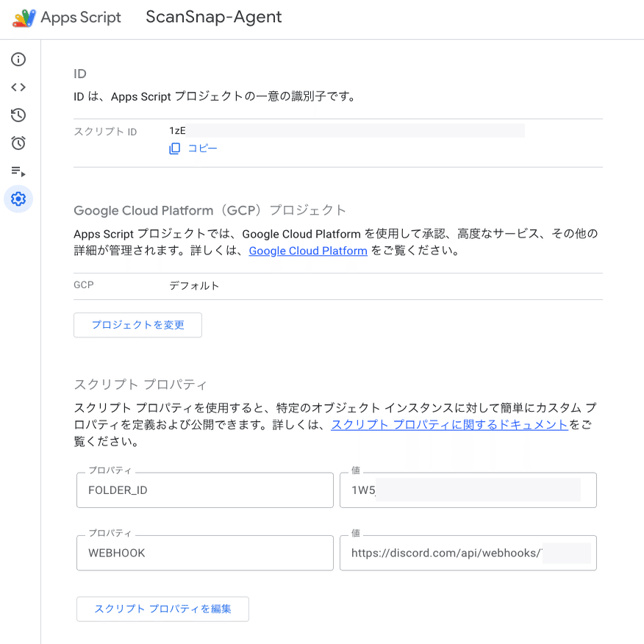
Task: Open the Executions list icon in sidebar
Action: pyautogui.click(x=18, y=171)
